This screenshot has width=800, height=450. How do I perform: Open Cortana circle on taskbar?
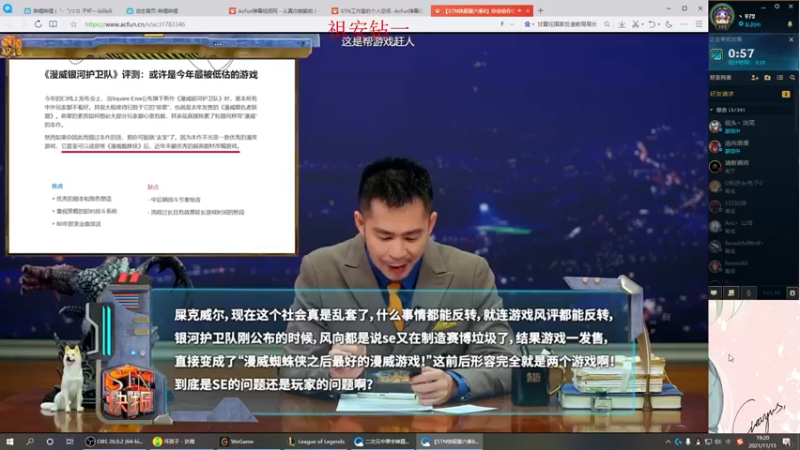point(49,441)
